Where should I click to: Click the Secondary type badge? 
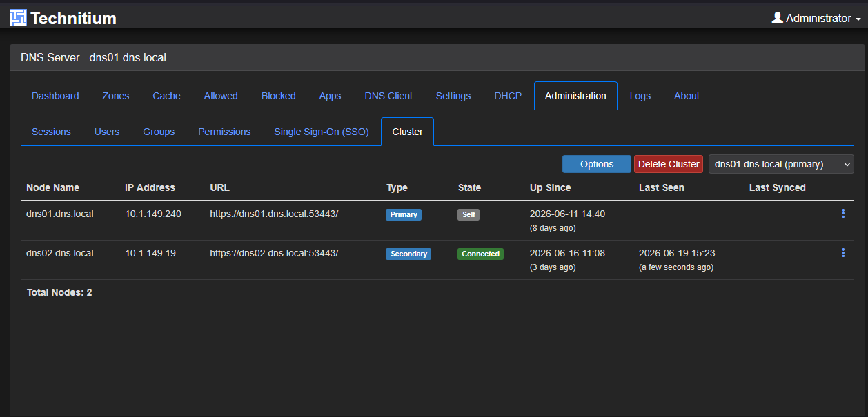tap(408, 254)
